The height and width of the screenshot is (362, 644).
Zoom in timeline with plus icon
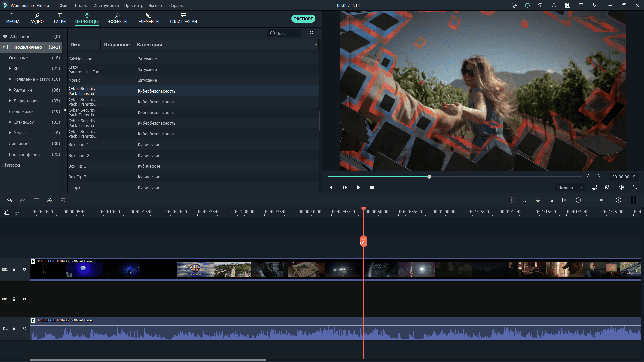pos(619,200)
